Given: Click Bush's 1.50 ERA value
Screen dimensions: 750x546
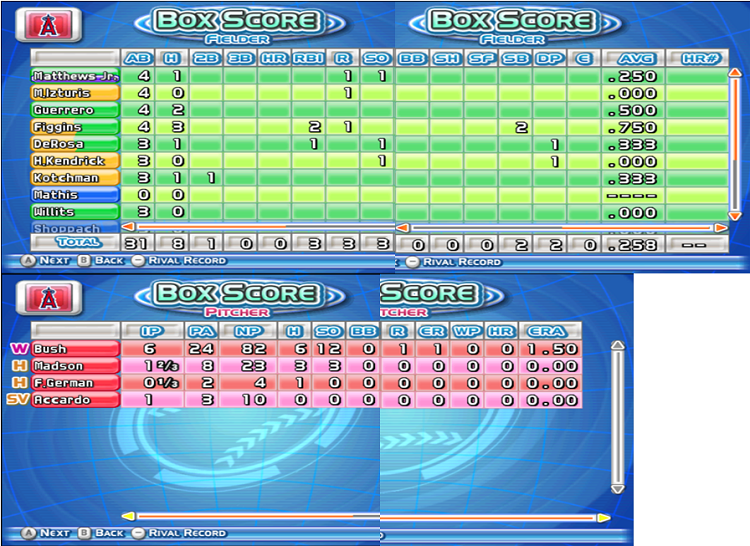Looking at the screenshot, I should [551, 349].
